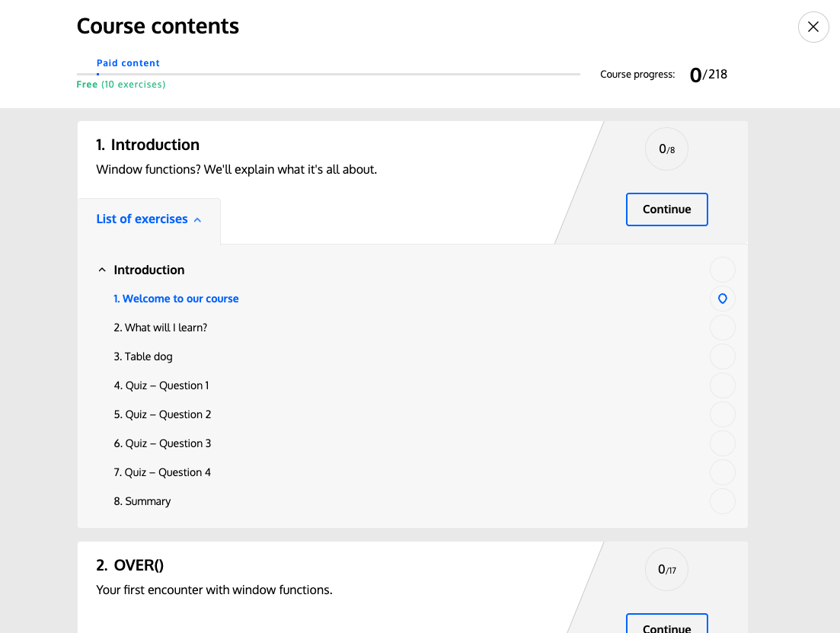This screenshot has height=633, width=840.
Task: Open 6. Quiz – Question 3
Action: [x=162, y=443]
